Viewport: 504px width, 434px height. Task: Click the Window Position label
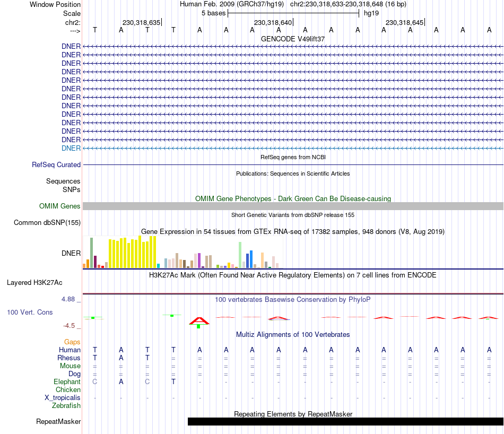point(55,4)
